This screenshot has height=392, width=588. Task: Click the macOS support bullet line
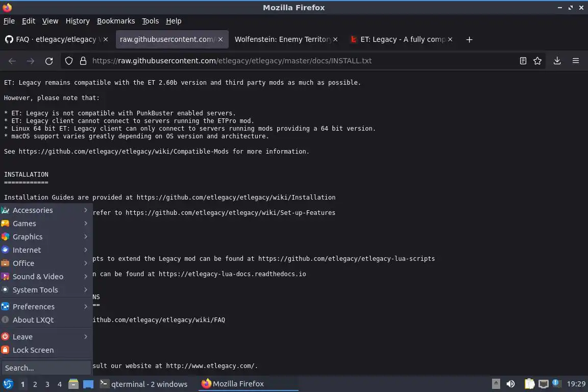tap(136, 136)
